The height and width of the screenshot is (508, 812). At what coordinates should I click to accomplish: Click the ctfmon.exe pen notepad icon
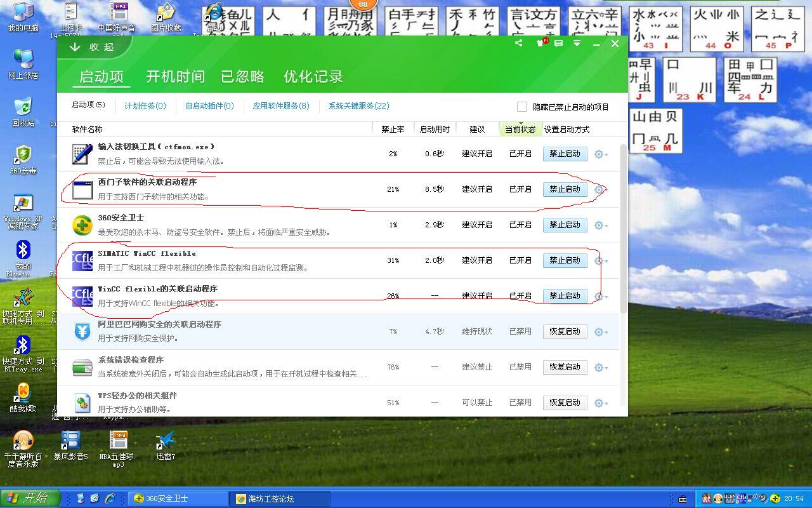point(82,154)
